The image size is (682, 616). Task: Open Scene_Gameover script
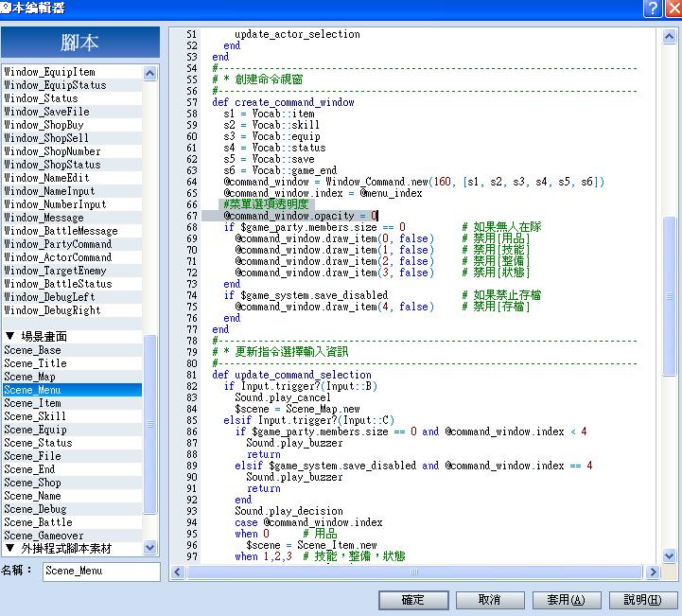[72, 536]
